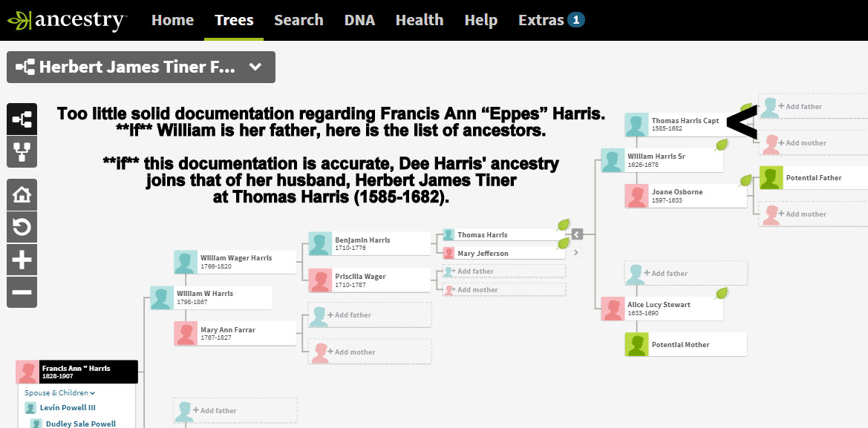Click green leaf hint on Alice Lucy Stewart

[x=720, y=294]
